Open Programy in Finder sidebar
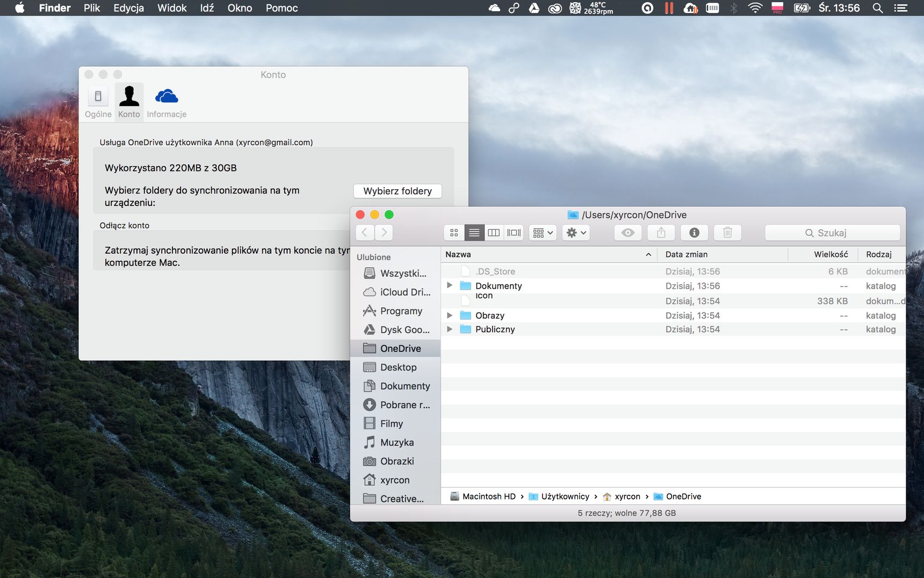The width and height of the screenshot is (924, 578). tap(395, 311)
